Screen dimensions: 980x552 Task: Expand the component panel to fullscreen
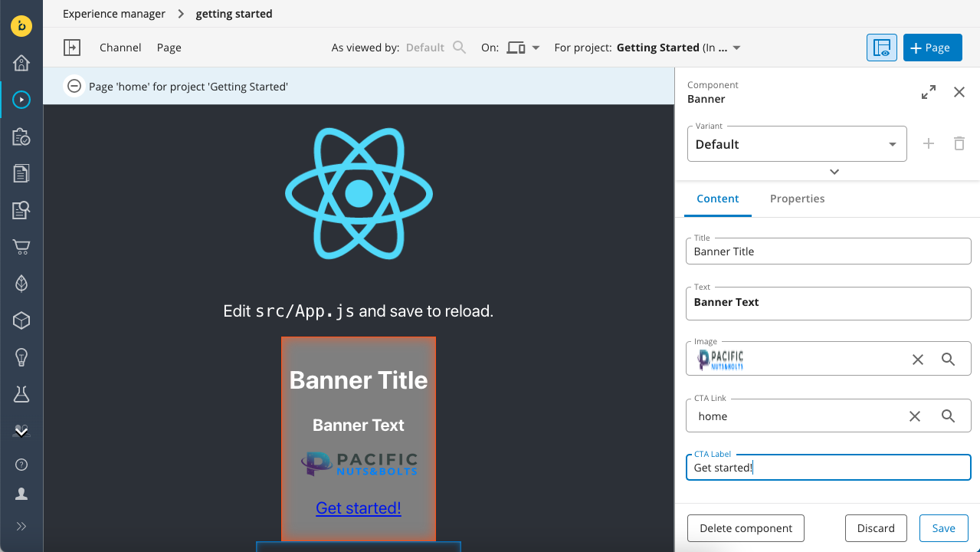pos(929,92)
